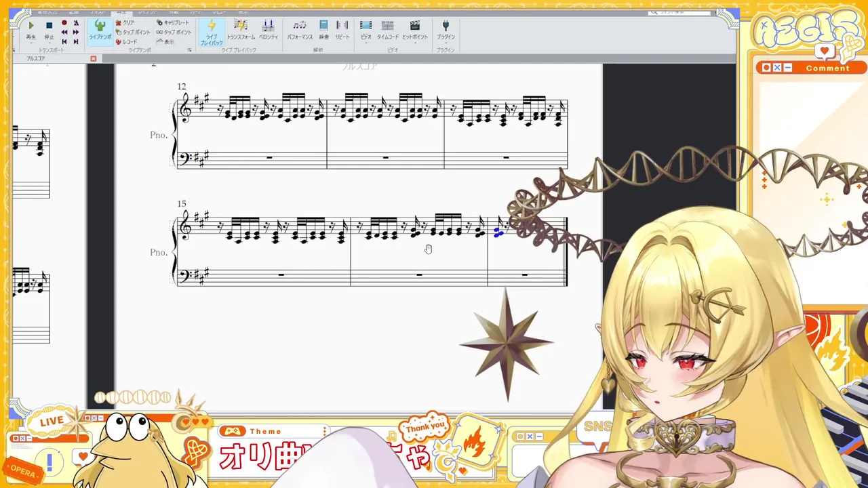
Task: Open 辞書 playback dictionary
Action: pos(324,30)
